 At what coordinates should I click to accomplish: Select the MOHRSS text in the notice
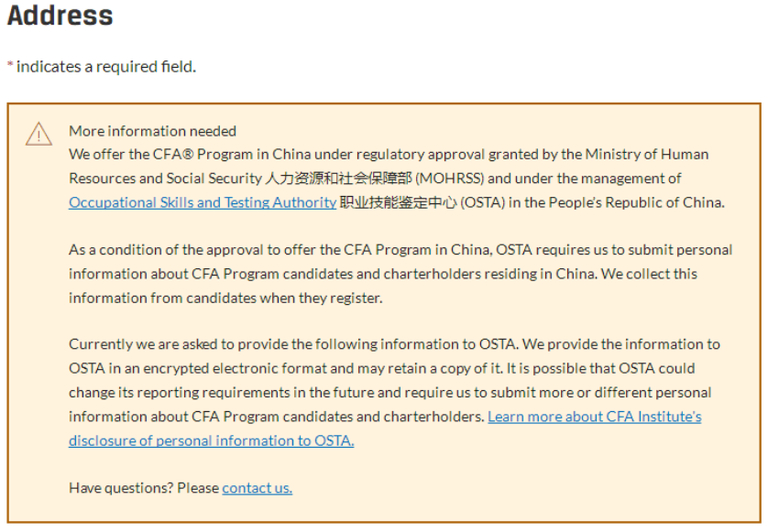click(x=455, y=179)
